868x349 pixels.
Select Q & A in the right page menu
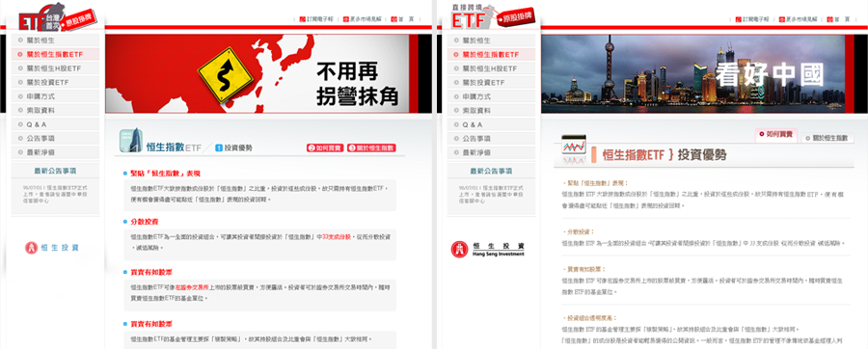492,124
